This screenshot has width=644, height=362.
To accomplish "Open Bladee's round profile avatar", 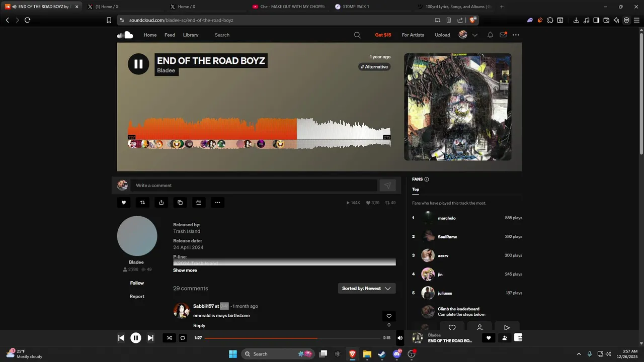I will coord(137,236).
